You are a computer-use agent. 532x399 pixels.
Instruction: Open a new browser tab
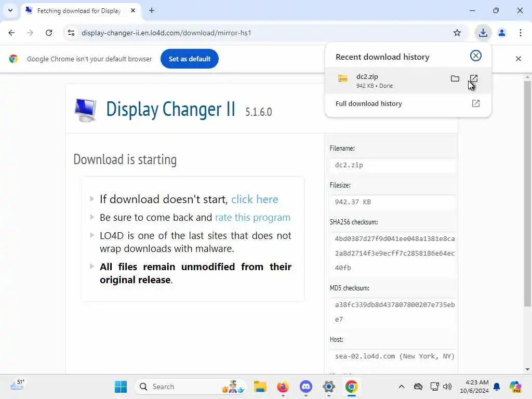[x=152, y=10]
